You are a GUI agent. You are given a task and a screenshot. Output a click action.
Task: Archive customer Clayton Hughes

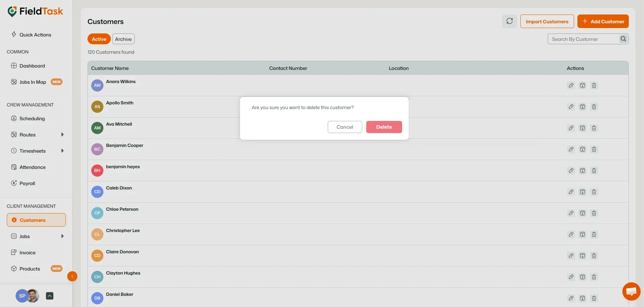coord(583,277)
